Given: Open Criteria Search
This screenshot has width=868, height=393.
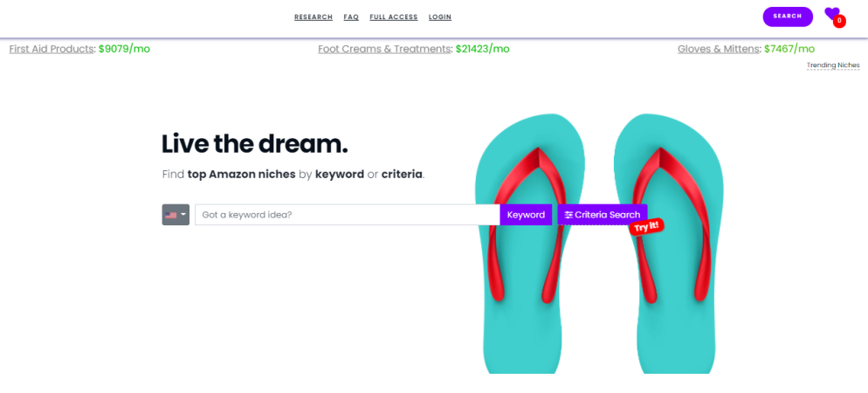Looking at the screenshot, I should point(603,215).
